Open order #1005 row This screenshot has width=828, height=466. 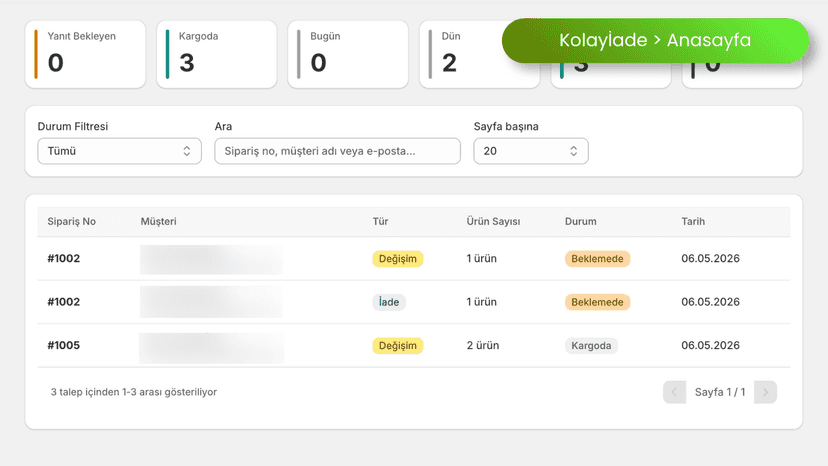pos(413,345)
